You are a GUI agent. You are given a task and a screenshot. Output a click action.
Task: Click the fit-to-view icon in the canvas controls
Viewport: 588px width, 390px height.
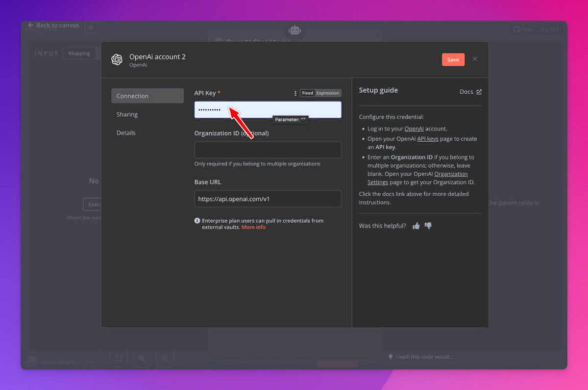click(x=119, y=359)
